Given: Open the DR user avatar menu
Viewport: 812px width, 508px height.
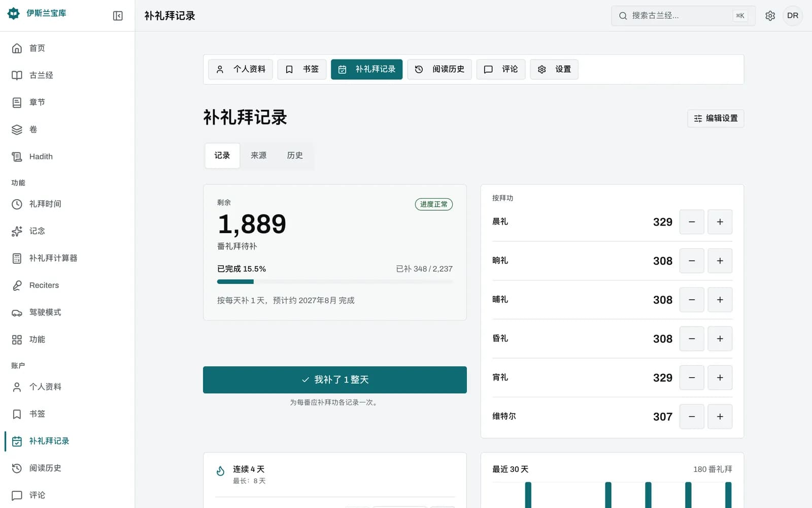Looking at the screenshot, I should point(793,16).
